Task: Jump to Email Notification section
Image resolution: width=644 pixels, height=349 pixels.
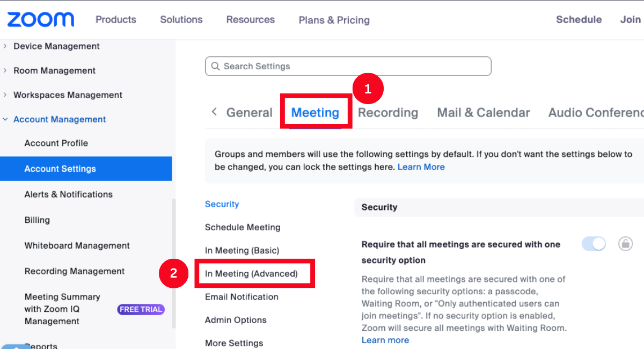Action: click(x=241, y=296)
